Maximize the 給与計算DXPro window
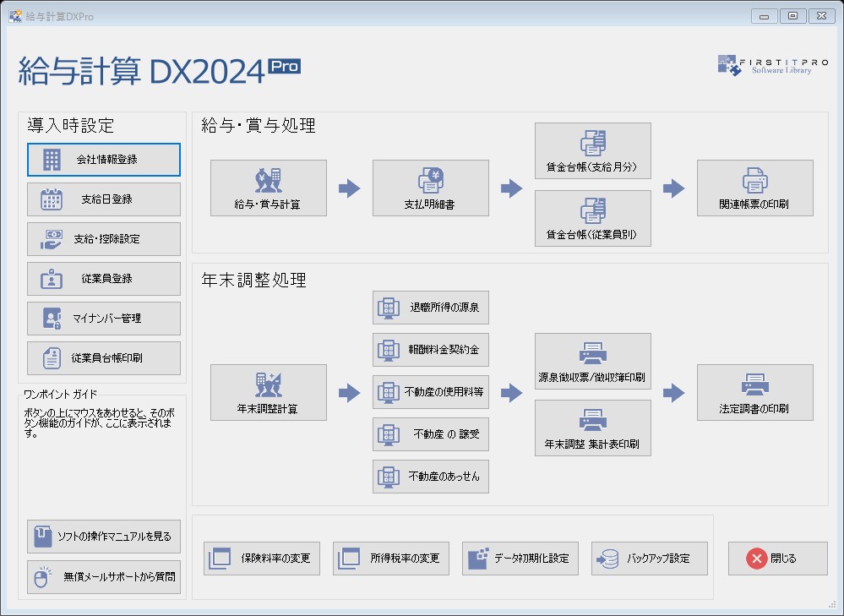844x616 pixels. click(792, 16)
